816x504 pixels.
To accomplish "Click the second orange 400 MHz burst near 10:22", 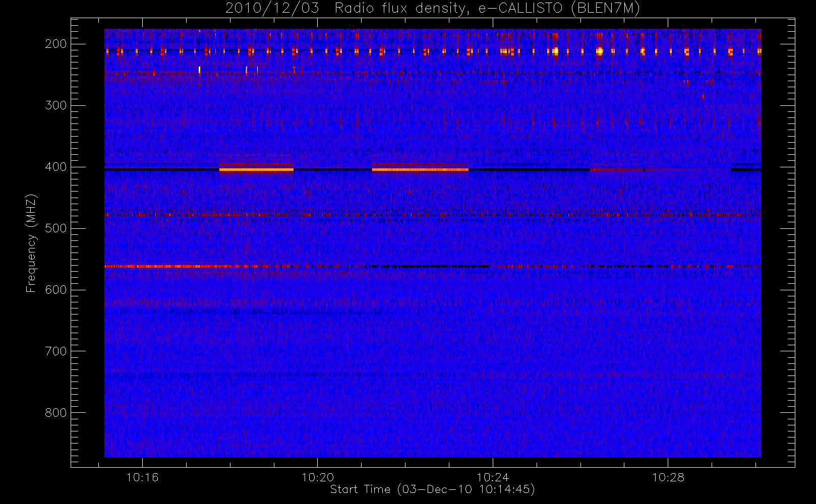I will pos(420,170).
